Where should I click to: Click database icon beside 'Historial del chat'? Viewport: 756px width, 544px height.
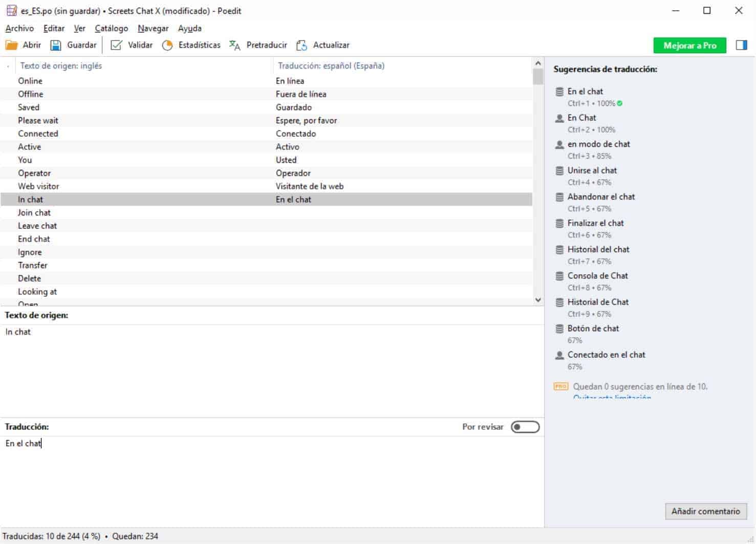(559, 250)
